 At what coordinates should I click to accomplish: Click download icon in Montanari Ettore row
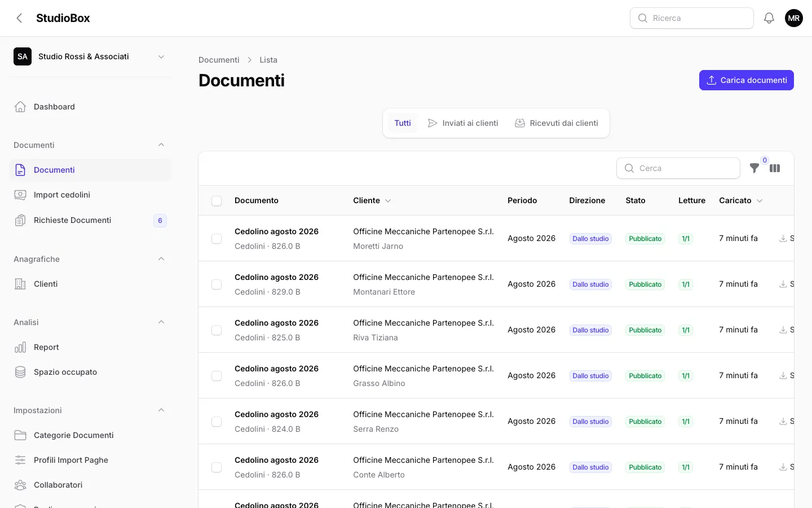[x=783, y=284]
